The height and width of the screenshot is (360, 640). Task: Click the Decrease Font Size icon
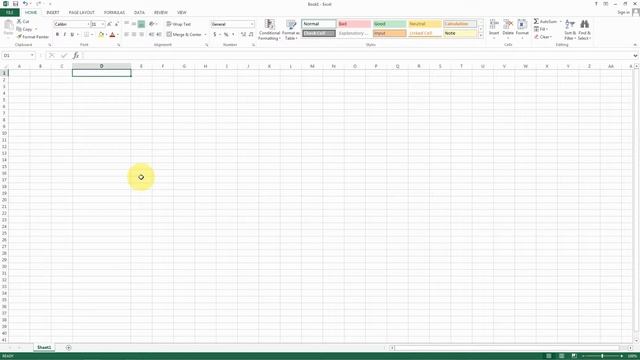[117, 24]
